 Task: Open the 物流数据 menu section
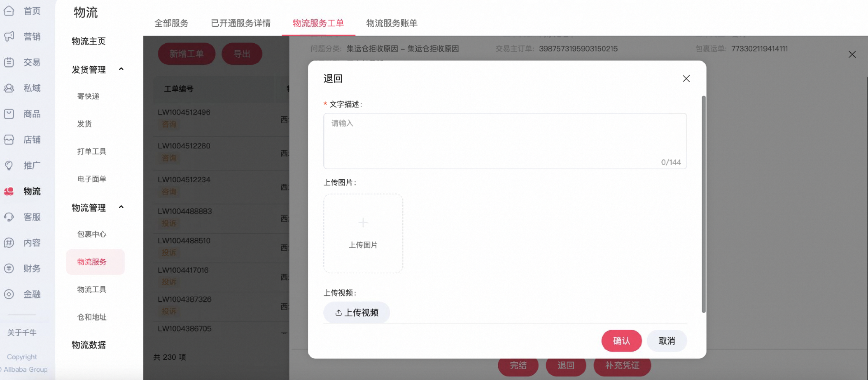[89, 345]
